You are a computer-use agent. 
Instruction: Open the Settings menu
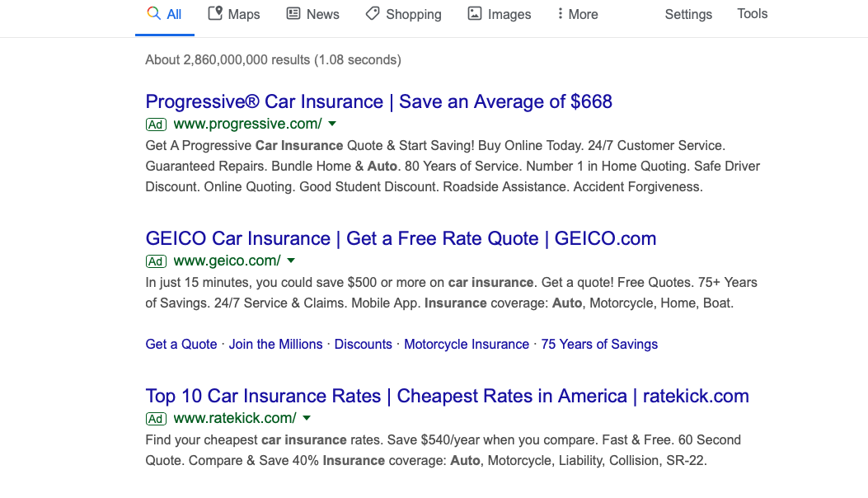click(x=688, y=14)
